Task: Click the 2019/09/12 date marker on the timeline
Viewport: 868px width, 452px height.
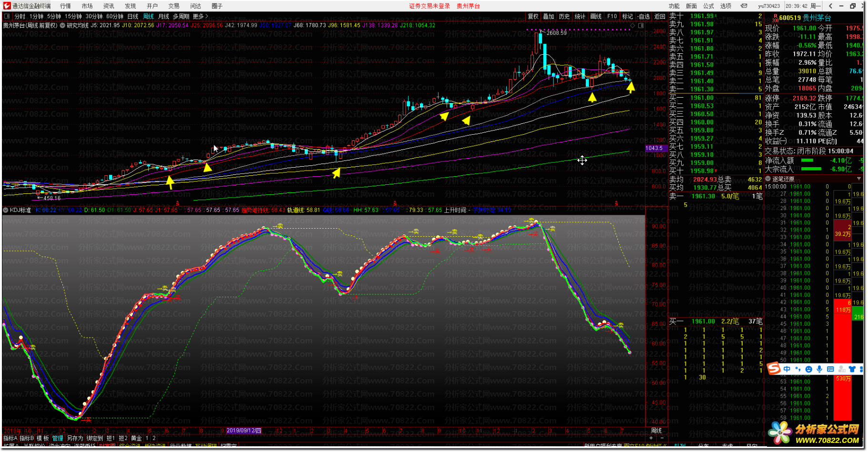Action: (x=244, y=431)
